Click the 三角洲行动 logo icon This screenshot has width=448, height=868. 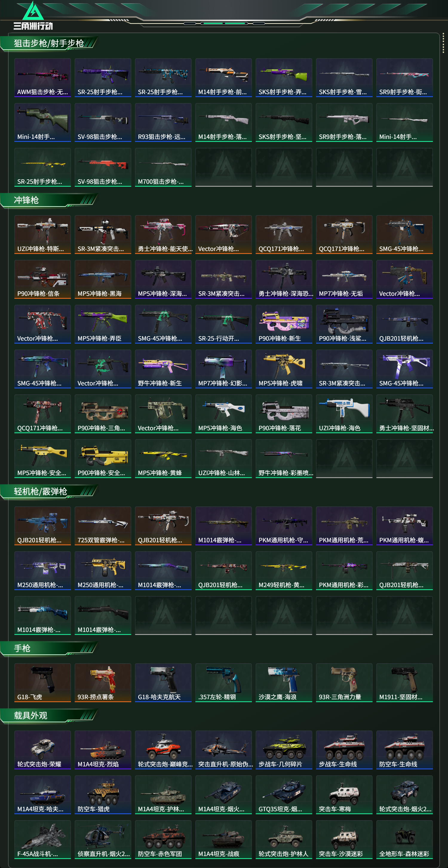tap(33, 15)
